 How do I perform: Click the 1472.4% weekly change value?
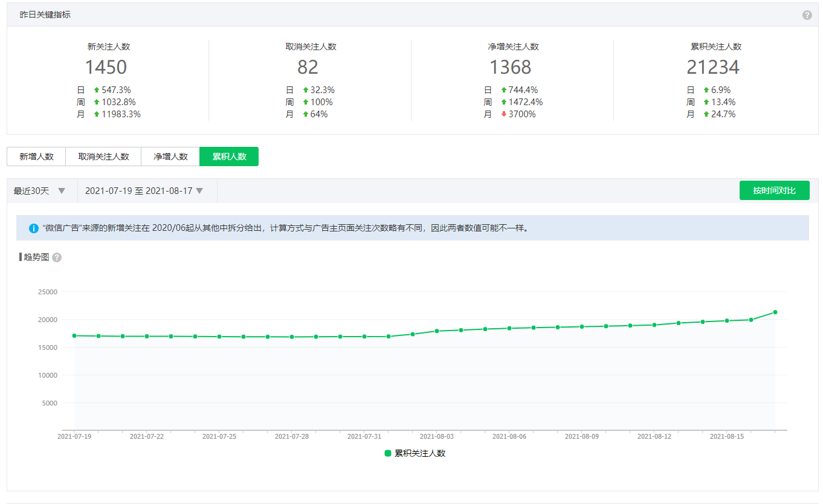tap(526, 102)
